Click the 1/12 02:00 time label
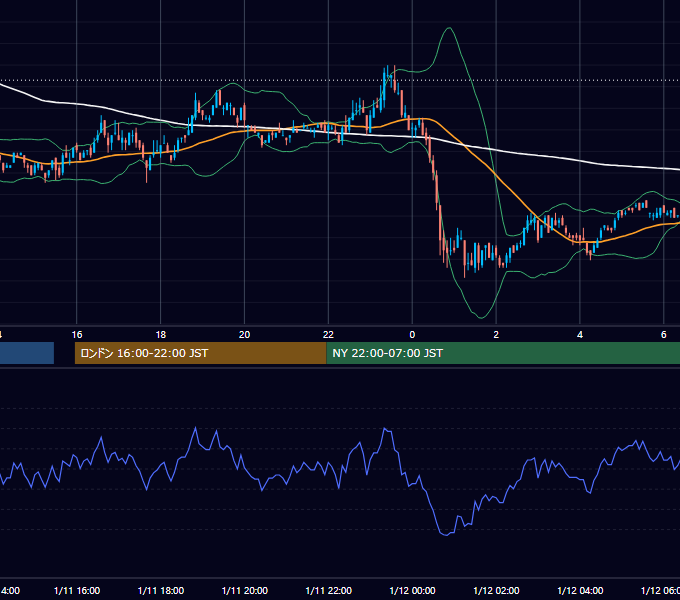 click(496, 590)
